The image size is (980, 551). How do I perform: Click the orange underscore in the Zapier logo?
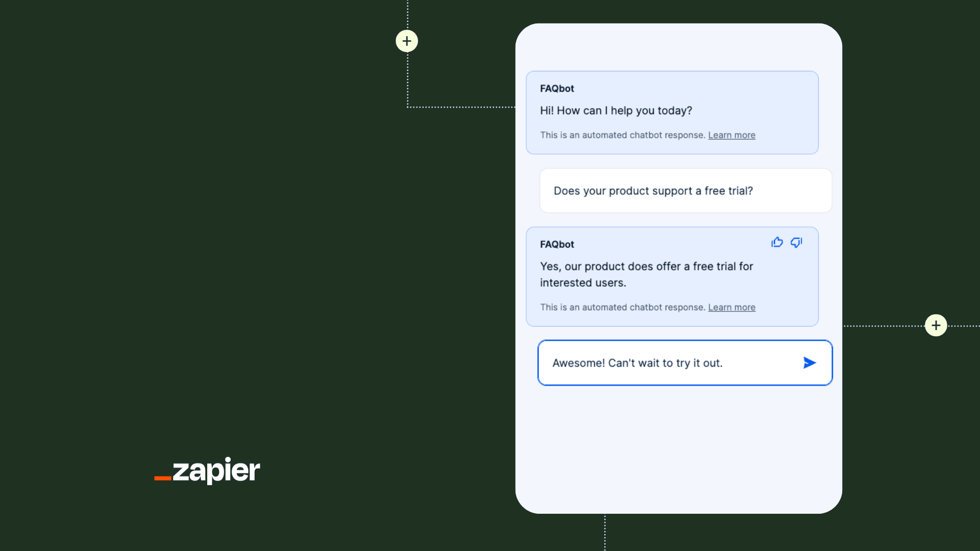(x=163, y=478)
